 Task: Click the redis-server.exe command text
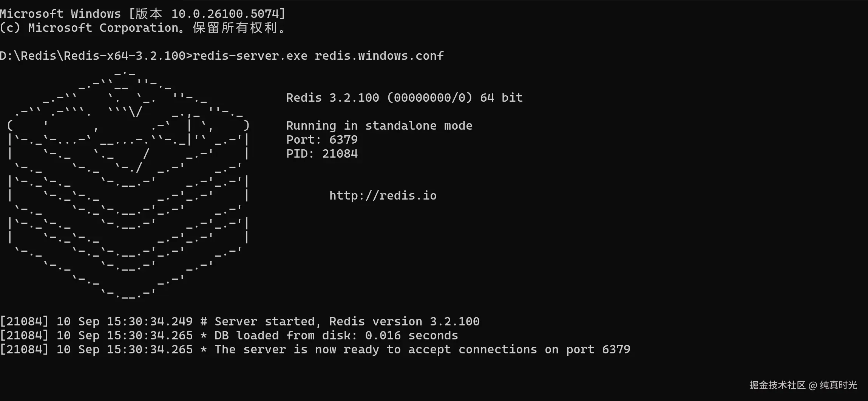pyautogui.click(x=250, y=56)
